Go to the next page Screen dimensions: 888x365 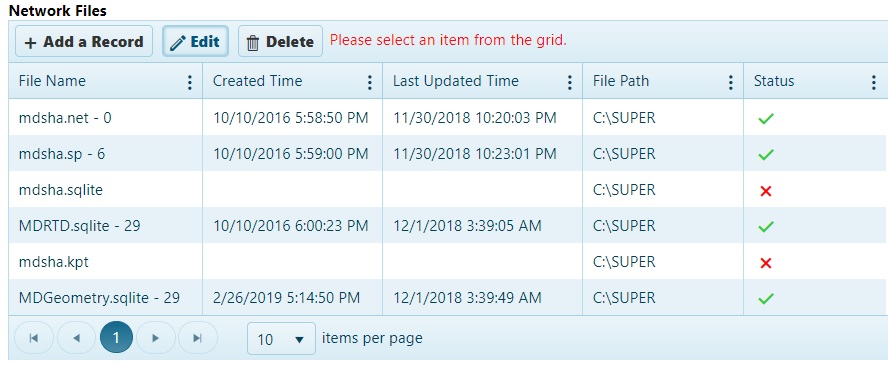pos(156,338)
